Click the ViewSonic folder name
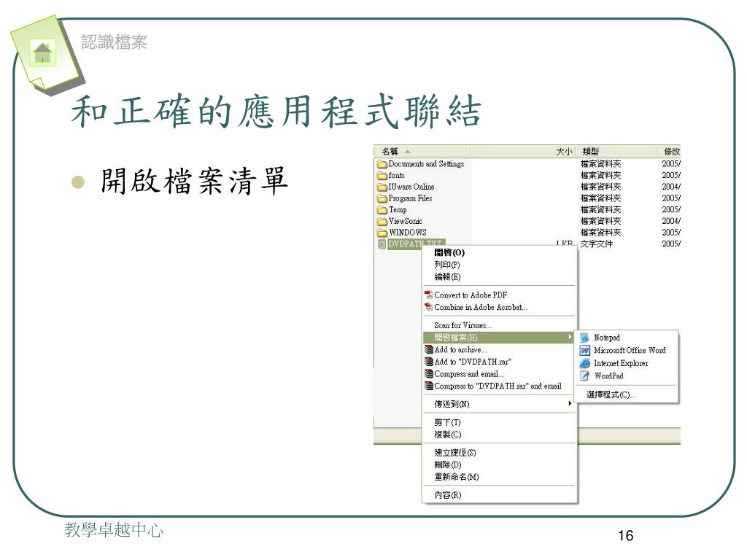The width and height of the screenshot is (747, 560). tap(406, 222)
